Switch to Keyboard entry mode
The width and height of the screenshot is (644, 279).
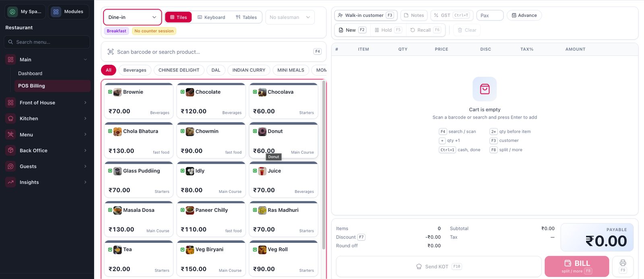211,17
